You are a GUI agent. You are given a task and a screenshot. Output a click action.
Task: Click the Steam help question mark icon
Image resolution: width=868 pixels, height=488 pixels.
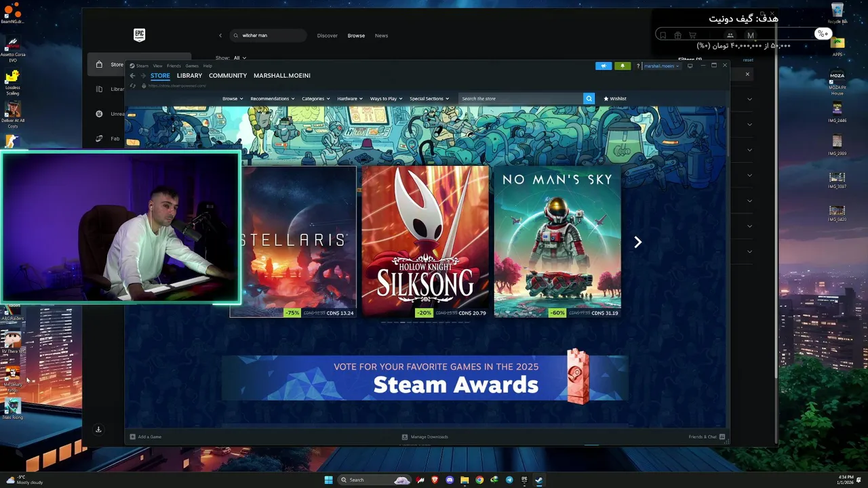click(637, 66)
